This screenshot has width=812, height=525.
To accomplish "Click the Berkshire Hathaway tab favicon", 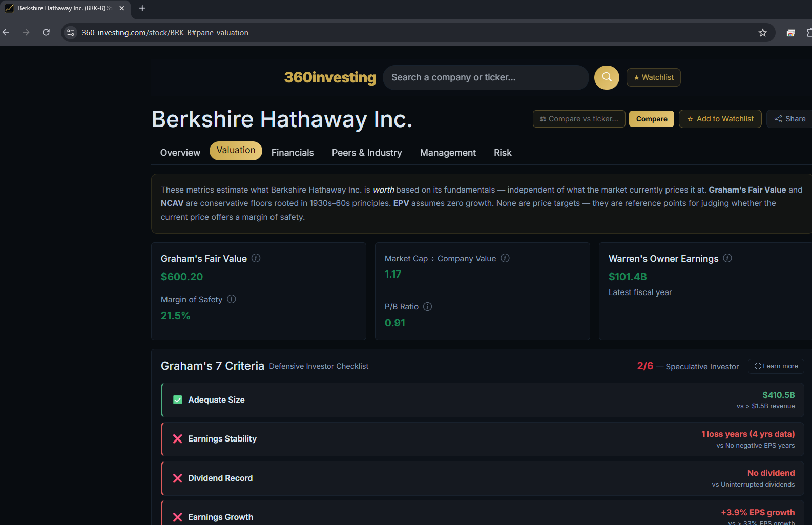I will point(9,8).
